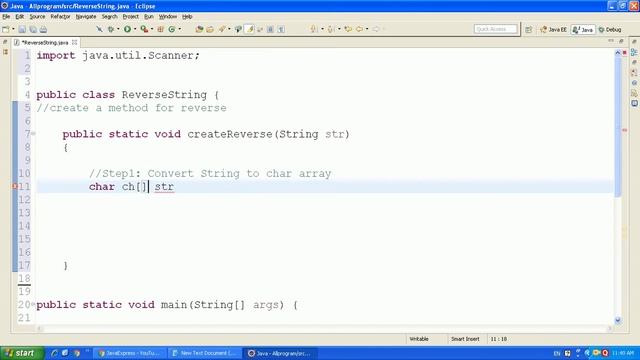The width and height of the screenshot is (640, 360).
Task: Click the Windows Start button
Action: pos(22,353)
